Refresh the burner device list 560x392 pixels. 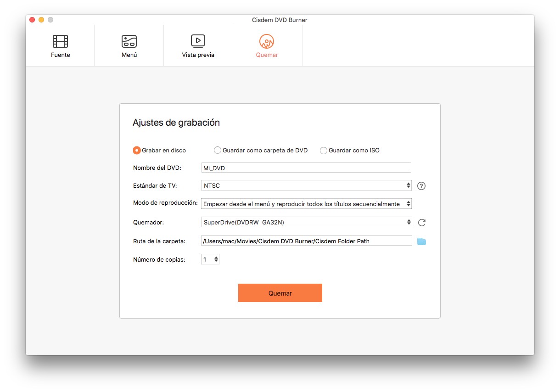(x=421, y=222)
